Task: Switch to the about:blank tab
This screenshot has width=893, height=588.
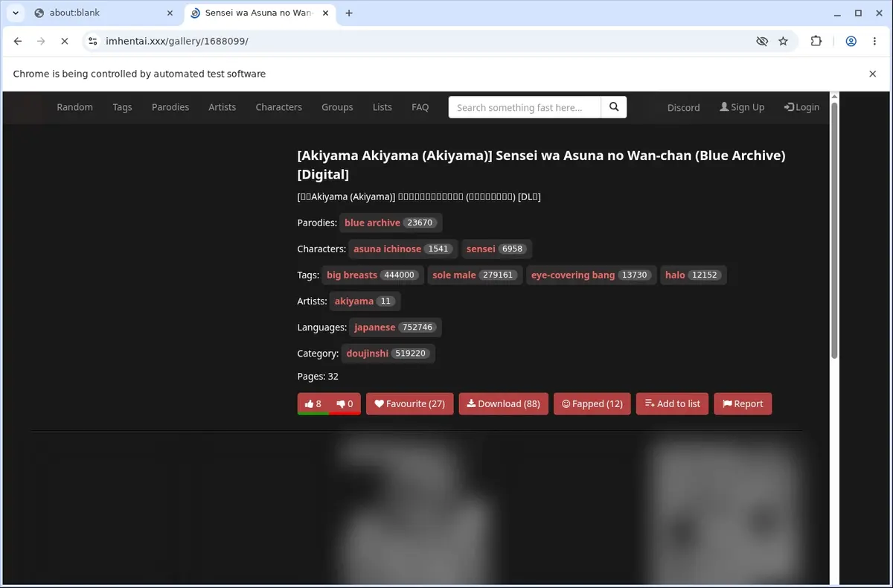Action: pos(103,13)
